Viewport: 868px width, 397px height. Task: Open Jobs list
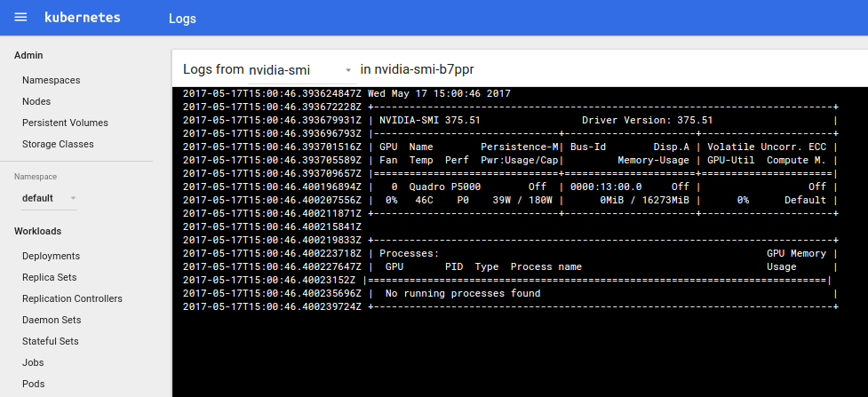pos(33,362)
